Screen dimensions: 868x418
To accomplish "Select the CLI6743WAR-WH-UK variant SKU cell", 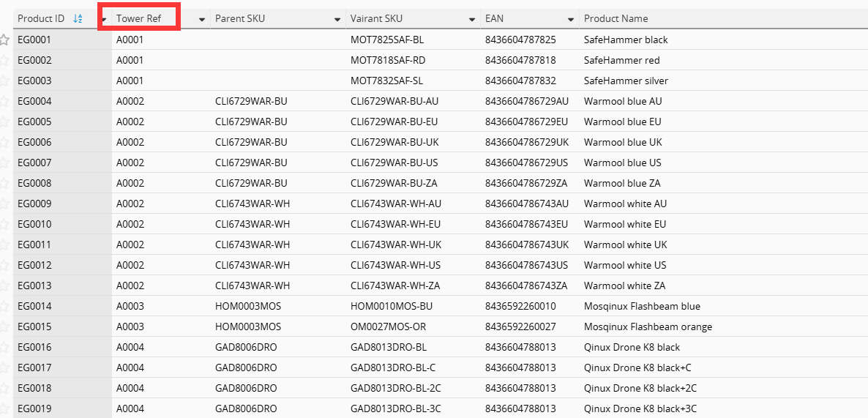I will click(413, 245).
